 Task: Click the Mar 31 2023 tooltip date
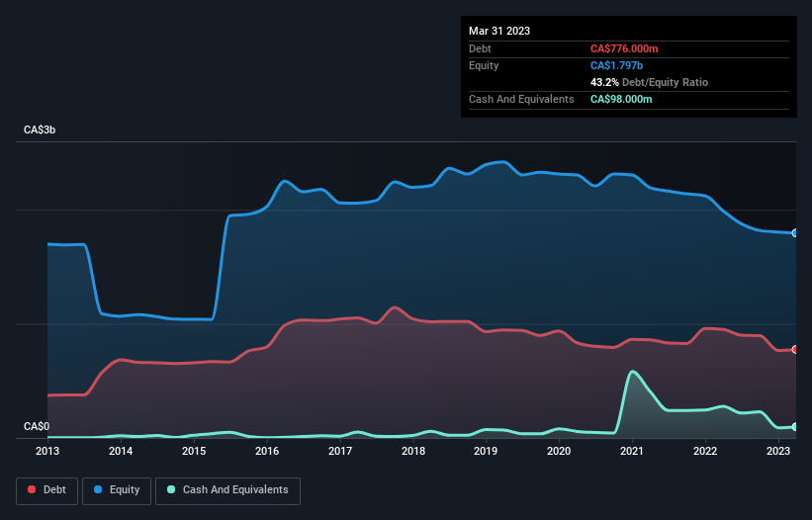point(499,31)
